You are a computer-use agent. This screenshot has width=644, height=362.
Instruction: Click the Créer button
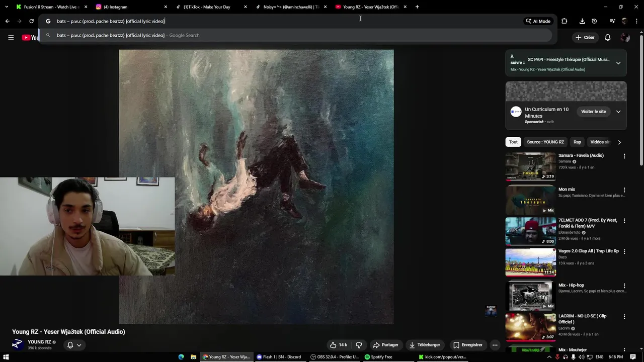[x=585, y=37]
